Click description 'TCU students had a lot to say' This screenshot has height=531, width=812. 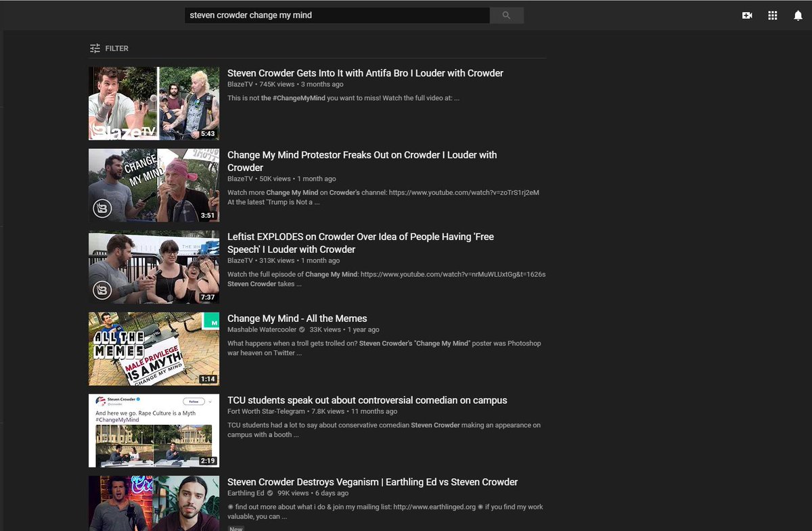click(384, 430)
